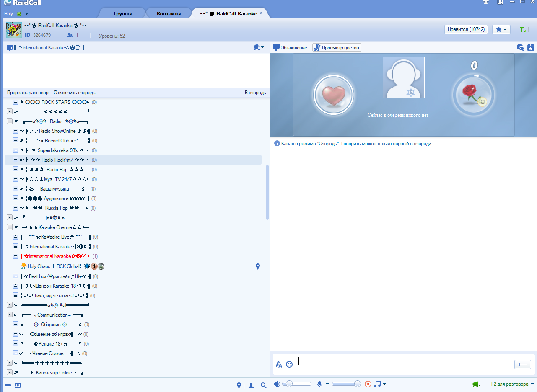
Task: Toggle the box beside Аудиокниги
Action: 16,199
